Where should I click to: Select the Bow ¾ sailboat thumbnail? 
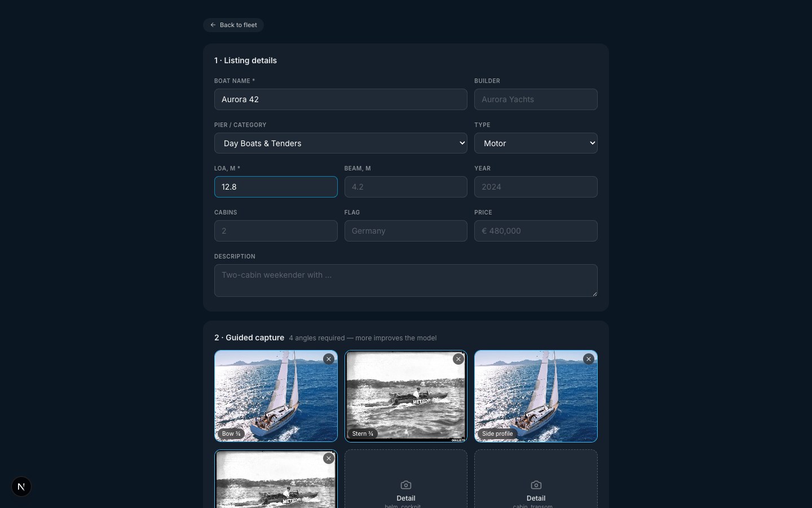pyautogui.click(x=276, y=396)
